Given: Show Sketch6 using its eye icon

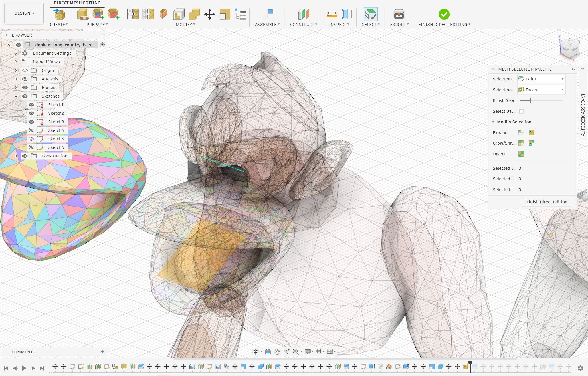Looking at the screenshot, I should coord(31,147).
